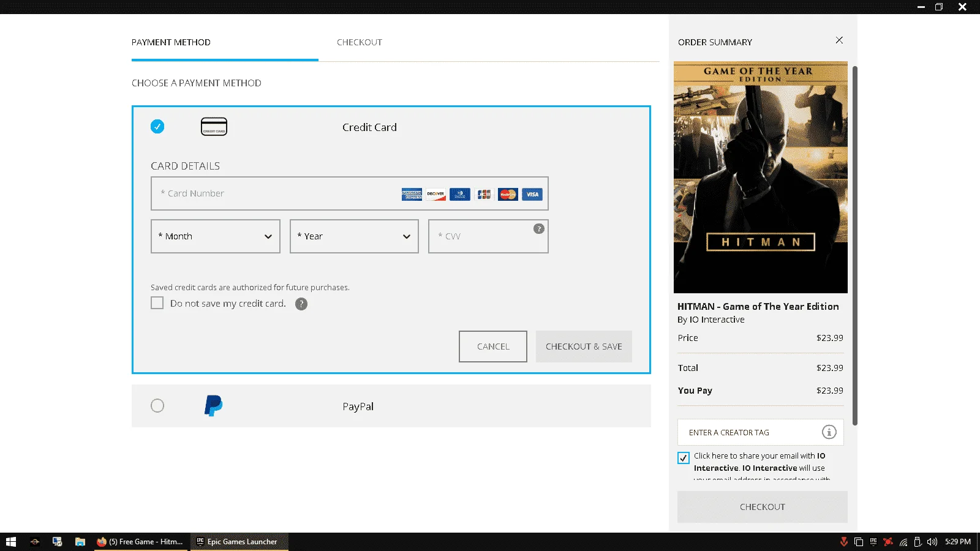Open the Epic Games tray icon

click(873, 542)
